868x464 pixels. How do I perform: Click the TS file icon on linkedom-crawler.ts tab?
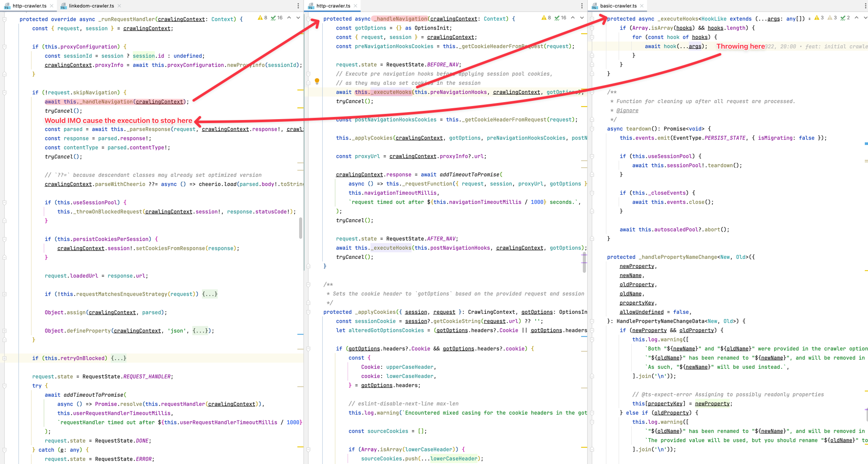tap(63, 6)
